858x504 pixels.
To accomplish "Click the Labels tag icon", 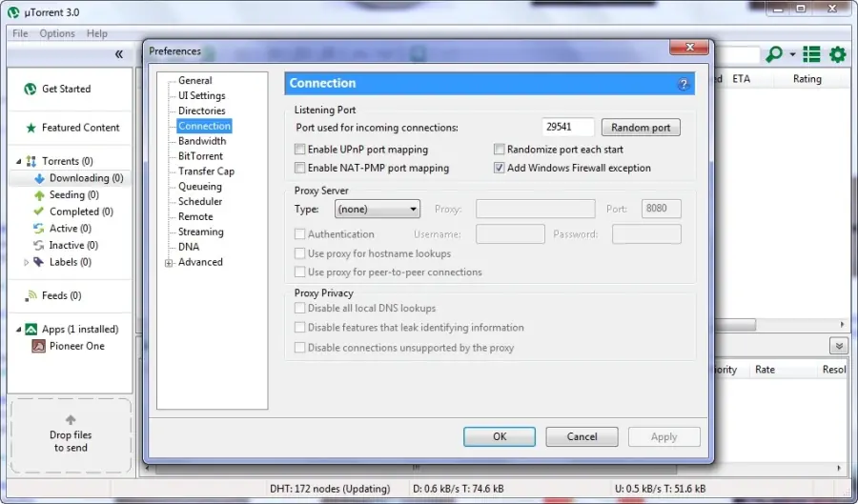I will tap(38, 262).
